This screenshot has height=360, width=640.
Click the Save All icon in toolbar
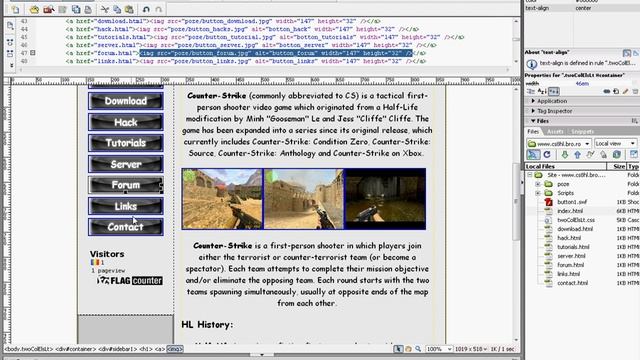pyautogui.click(x=76, y=9)
